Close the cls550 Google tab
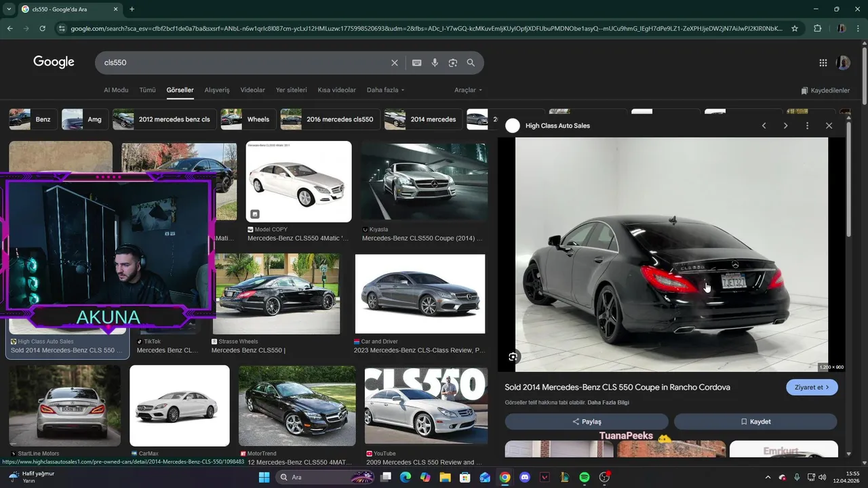This screenshot has width=868, height=488. click(116, 9)
